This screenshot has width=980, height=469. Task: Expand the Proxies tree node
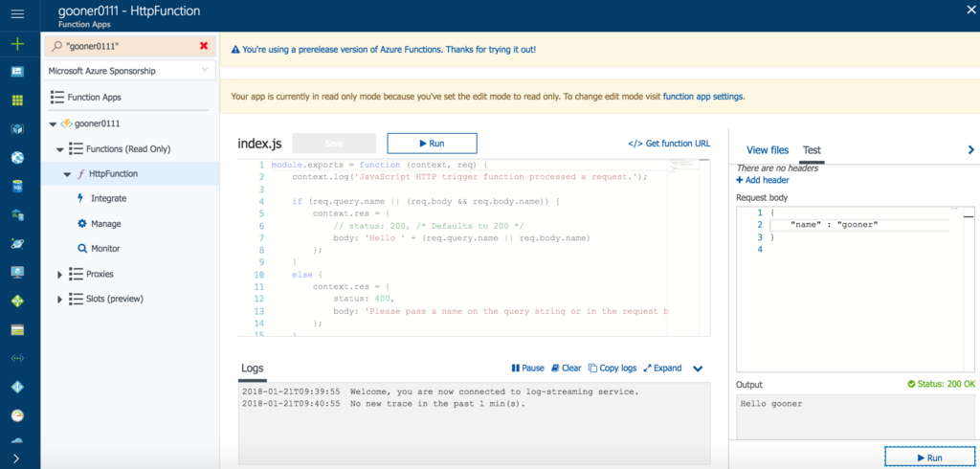(x=60, y=274)
